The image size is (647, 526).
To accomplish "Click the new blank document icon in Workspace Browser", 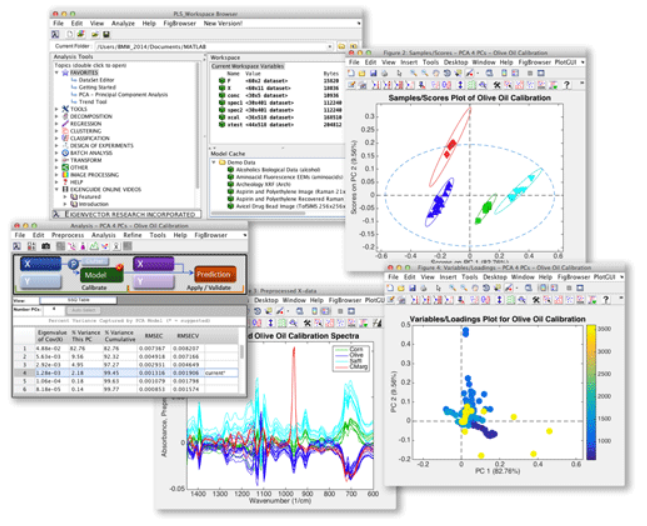I will click(x=70, y=34).
